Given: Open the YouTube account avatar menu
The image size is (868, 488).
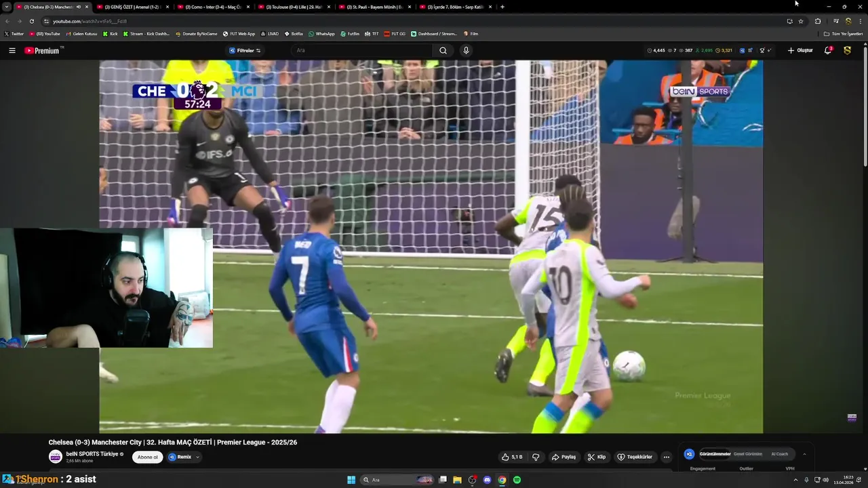Looking at the screenshot, I should 848,50.
